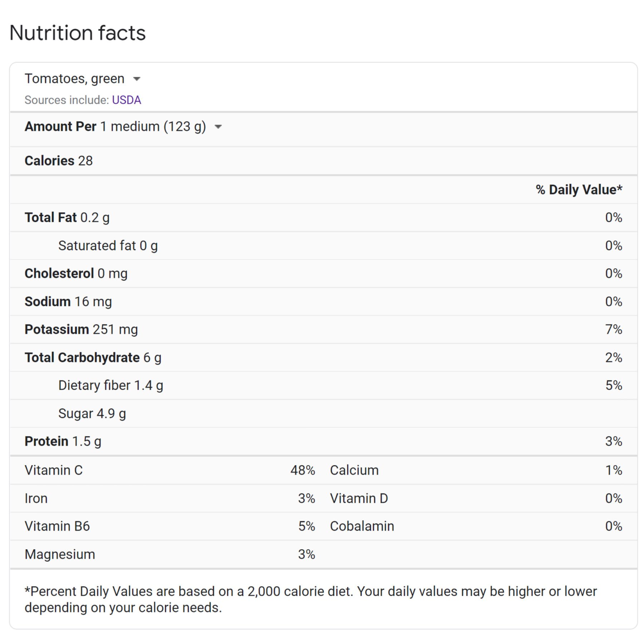Screen dimensions: 644x644
Task: Click the arrow beside the 1 medium (123 g) serving
Action: (x=218, y=127)
